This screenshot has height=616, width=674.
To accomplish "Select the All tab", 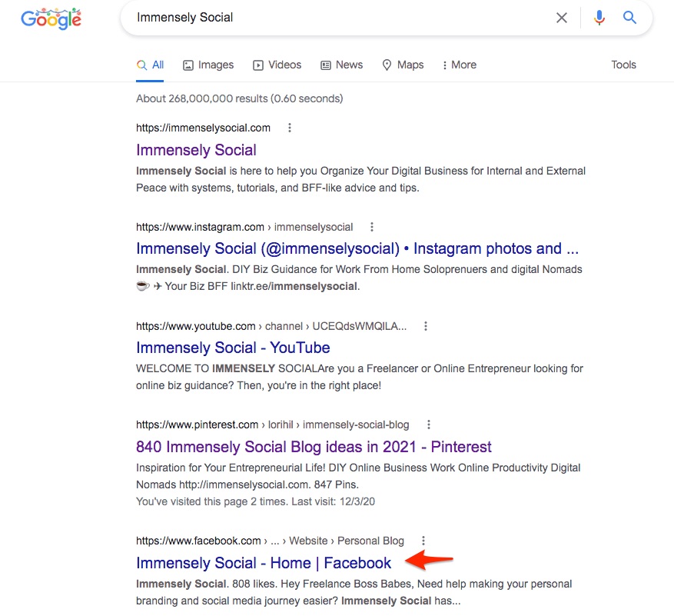I will (150, 65).
